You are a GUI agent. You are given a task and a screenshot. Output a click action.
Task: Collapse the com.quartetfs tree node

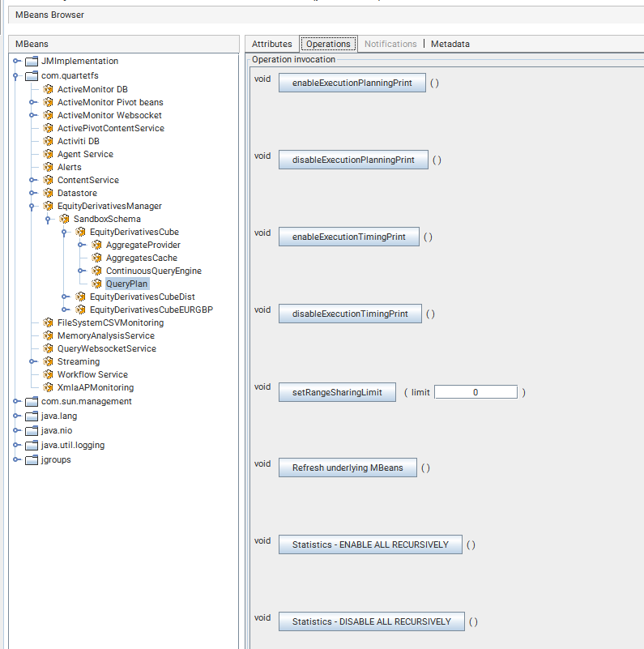point(17,76)
